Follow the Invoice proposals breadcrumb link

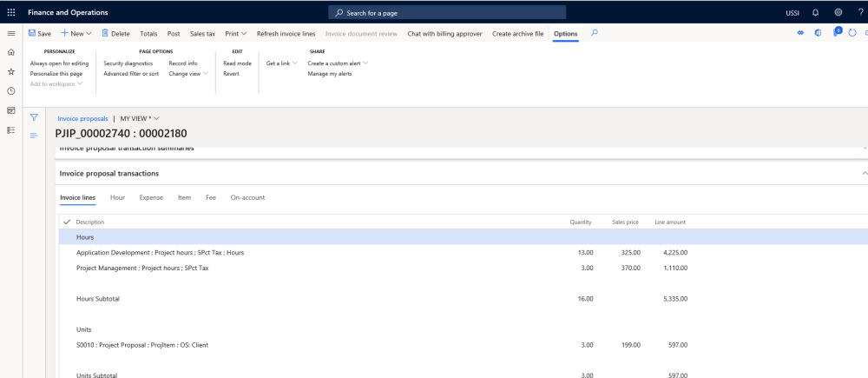[82, 118]
